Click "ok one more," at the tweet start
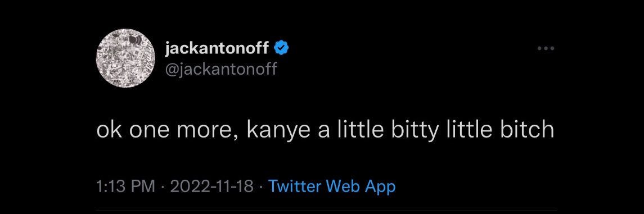Screen dimensions: 644x214 coord(166,131)
